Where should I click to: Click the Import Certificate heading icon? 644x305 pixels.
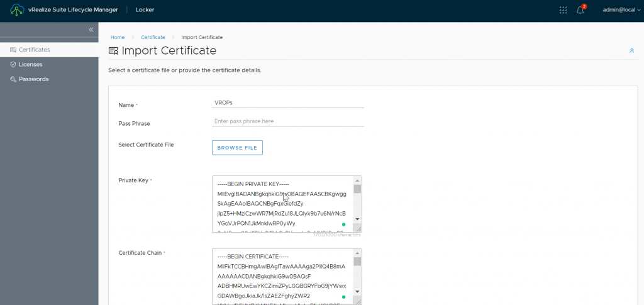point(113,51)
